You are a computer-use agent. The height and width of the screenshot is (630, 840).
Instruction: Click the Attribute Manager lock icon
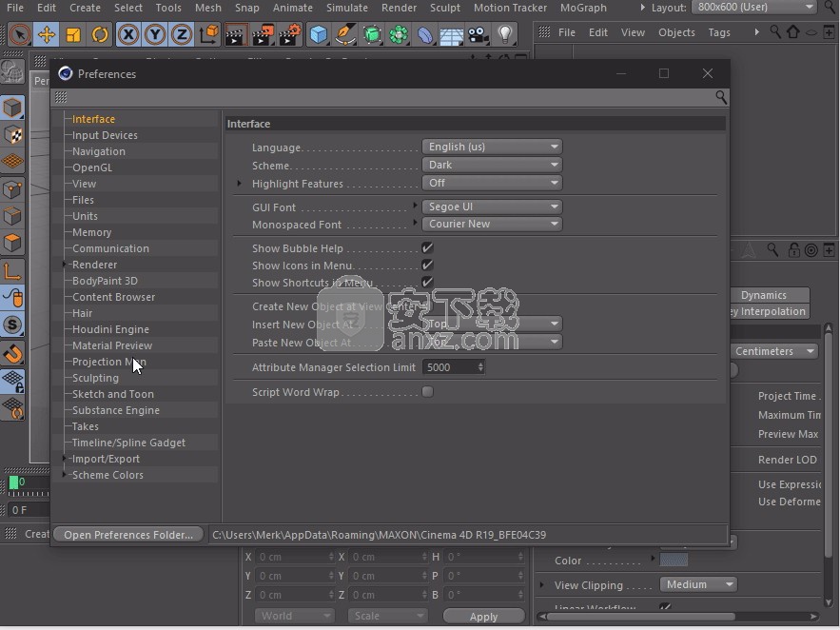(794, 250)
